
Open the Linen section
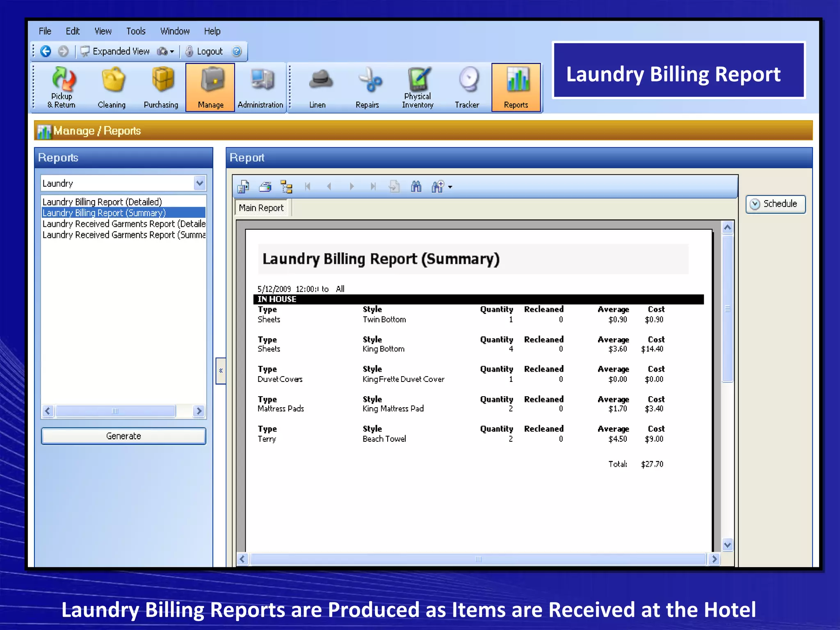point(318,87)
